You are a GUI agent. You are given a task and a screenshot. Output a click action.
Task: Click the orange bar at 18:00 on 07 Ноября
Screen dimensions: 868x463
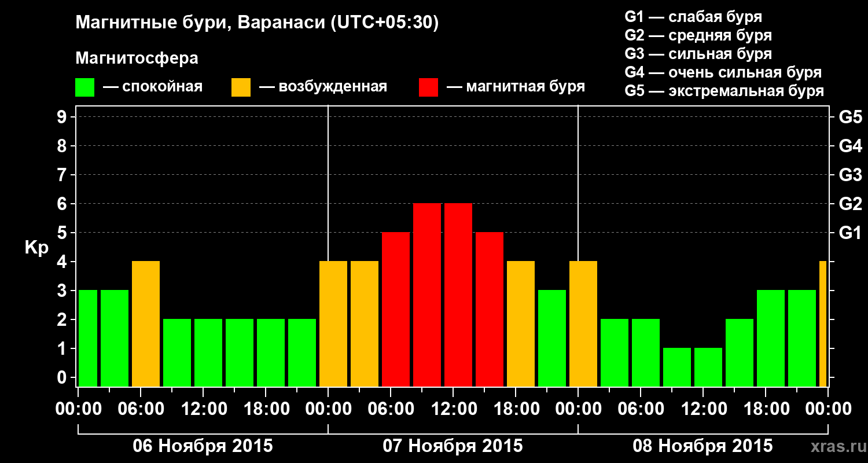521,324
